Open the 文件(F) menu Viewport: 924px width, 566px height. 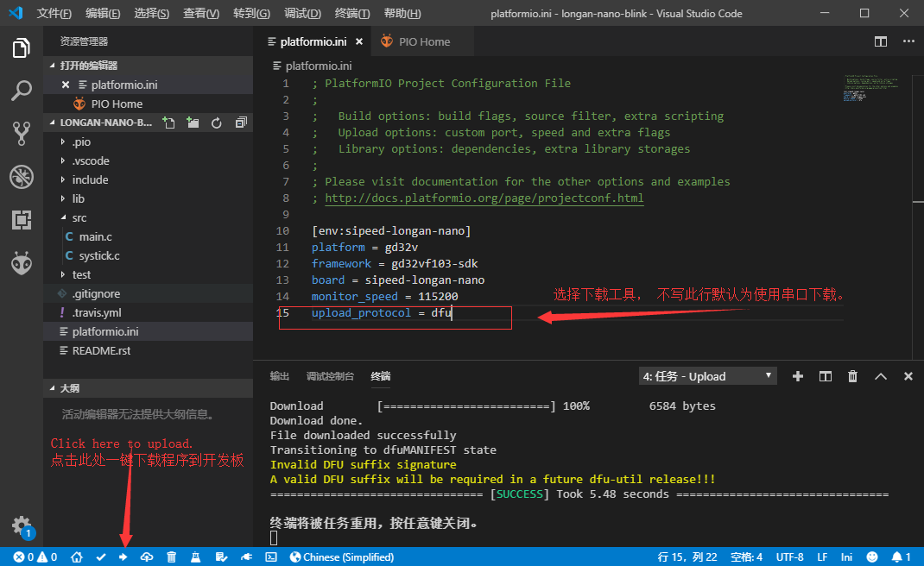[54, 13]
